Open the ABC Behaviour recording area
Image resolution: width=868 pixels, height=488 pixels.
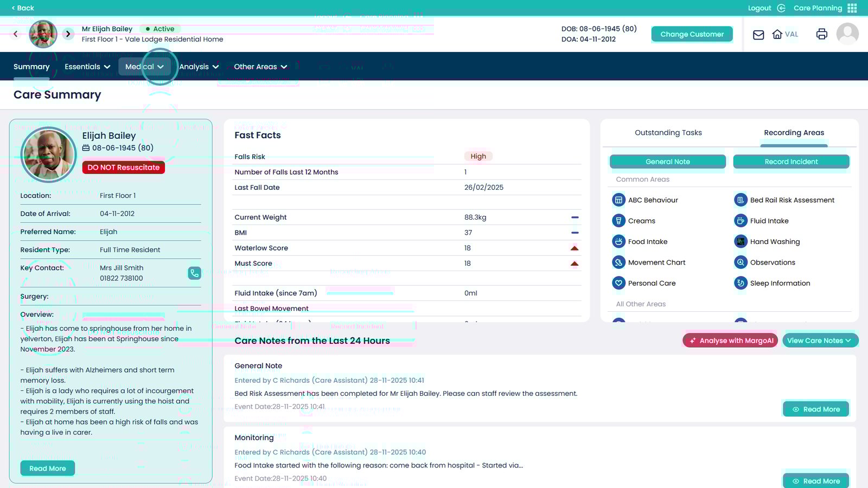[x=618, y=200]
